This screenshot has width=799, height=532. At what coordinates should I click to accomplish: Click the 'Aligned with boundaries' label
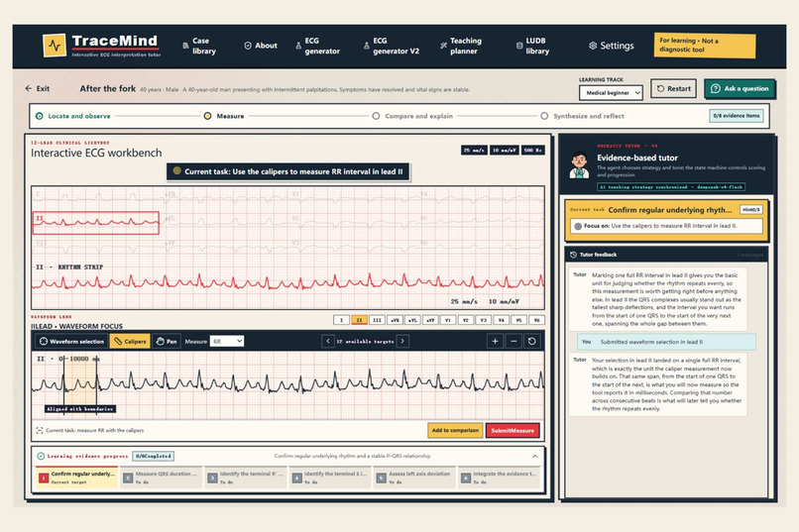coord(80,409)
